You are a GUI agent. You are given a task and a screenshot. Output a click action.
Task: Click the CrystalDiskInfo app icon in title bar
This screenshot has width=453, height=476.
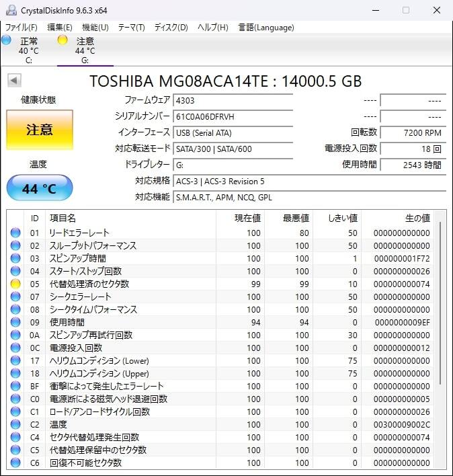click(11, 10)
